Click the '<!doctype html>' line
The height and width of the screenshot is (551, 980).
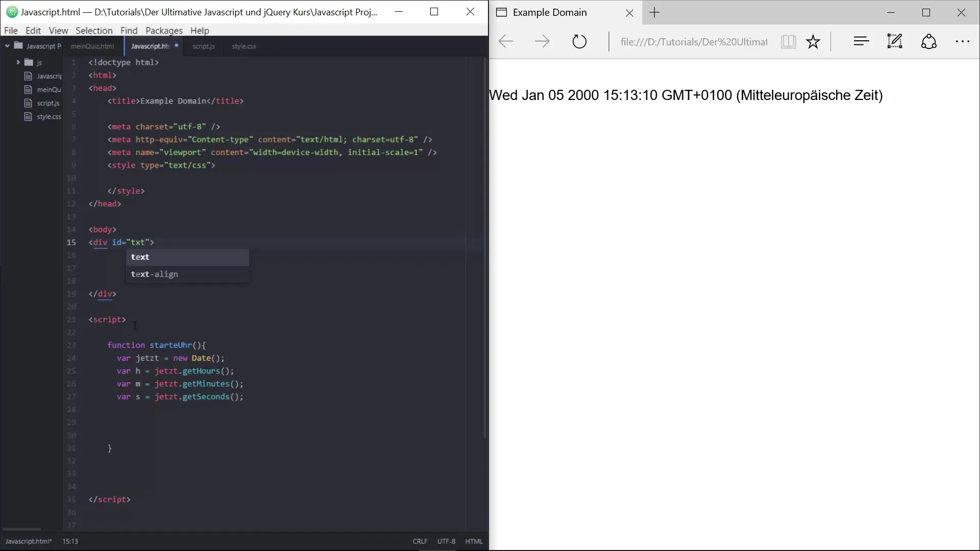[124, 62]
